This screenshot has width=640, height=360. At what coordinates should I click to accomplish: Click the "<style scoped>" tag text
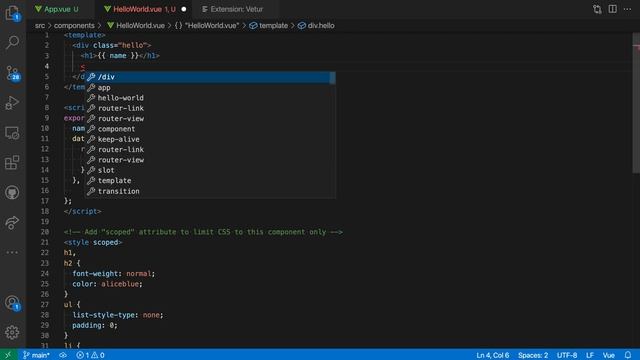coord(93,242)
